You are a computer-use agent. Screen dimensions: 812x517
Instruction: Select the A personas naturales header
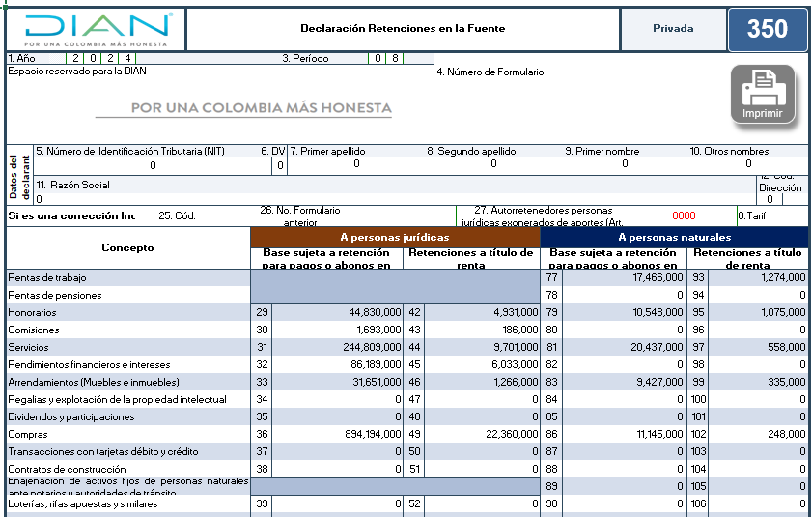coord(674,237)
